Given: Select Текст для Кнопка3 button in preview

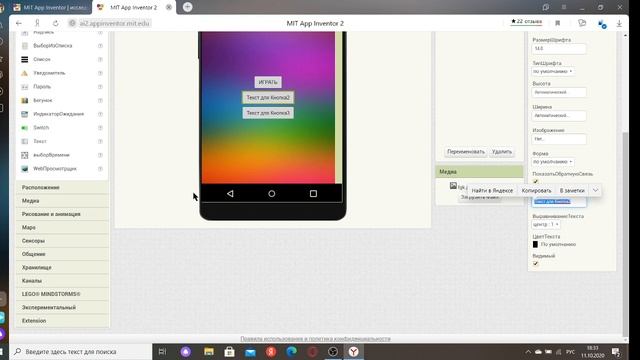Looking at the screenshot, I should (268, 113).
